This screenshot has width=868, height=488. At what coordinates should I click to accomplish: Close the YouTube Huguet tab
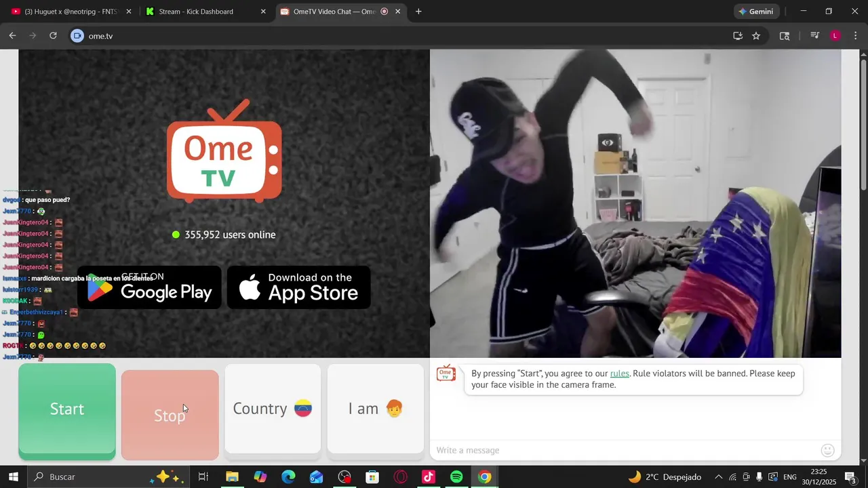(129, 12)
